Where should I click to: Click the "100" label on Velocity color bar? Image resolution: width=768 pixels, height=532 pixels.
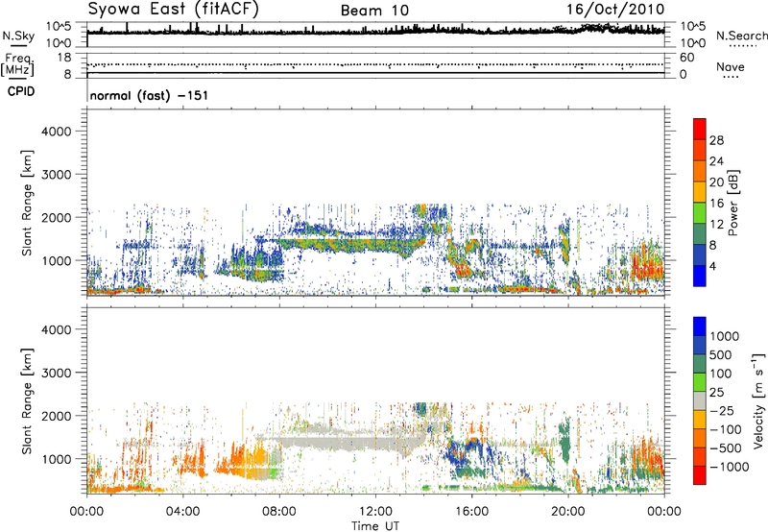click(721, 374)
